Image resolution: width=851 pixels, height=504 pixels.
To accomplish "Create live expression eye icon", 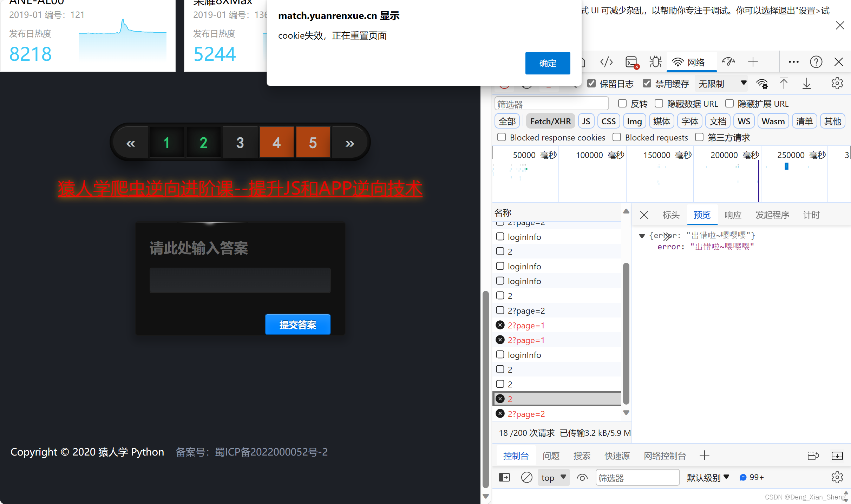I will tap(582, 478).
